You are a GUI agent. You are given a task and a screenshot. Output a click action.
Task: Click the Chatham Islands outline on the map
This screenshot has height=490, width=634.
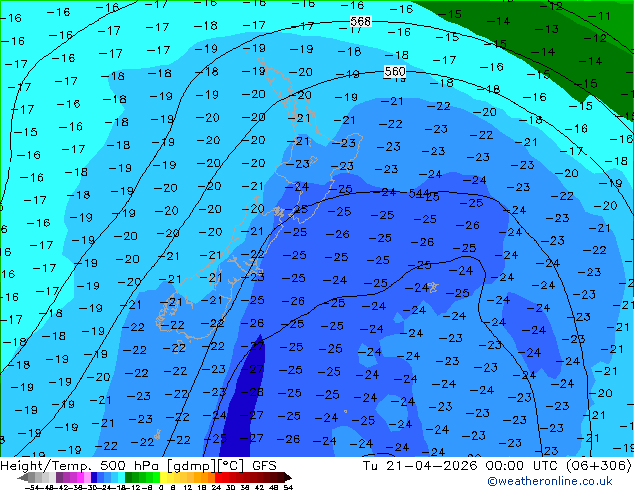point(433,287)
